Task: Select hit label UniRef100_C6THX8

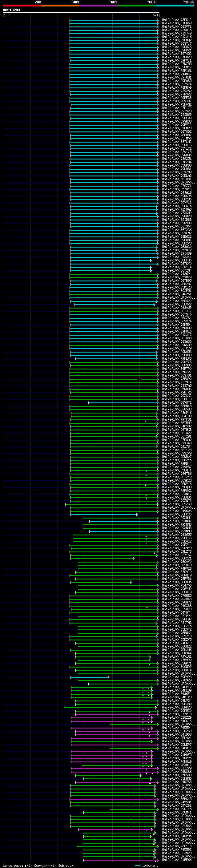Action: pyautogui.click(x=177, y=430)
